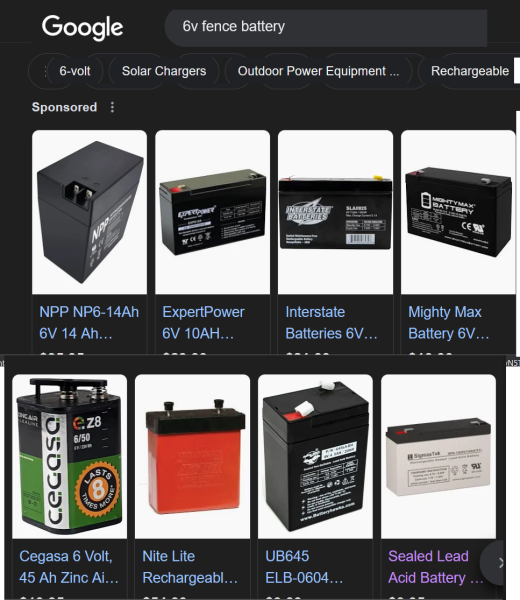Open the 'NPP NP6-14Ah 6V 14 Ah' link
This screenshot has height=600, width=520.
coord(89,323)
